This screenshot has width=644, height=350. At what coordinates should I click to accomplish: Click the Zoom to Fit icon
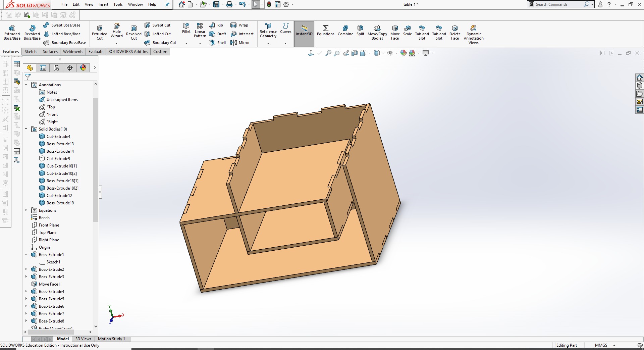[328, 53]
